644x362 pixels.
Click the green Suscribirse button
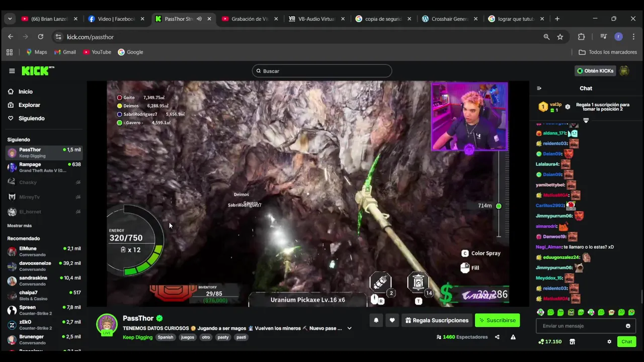[497, 320]
